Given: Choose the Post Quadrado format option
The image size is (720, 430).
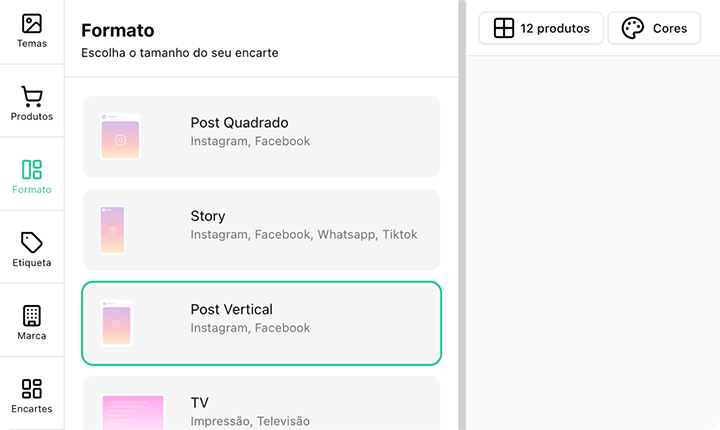Looking at the screenshot, I should pos(261,136).
